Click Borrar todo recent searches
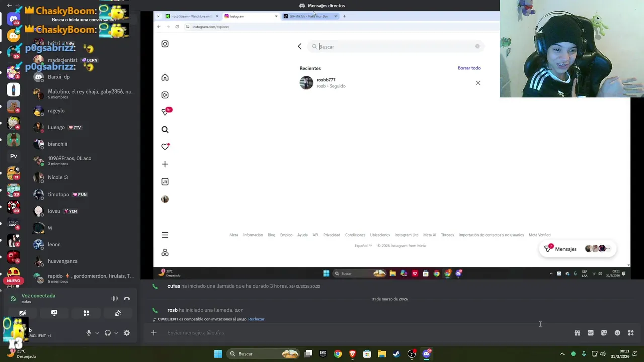The image size is (644, 362). (469, 68)
